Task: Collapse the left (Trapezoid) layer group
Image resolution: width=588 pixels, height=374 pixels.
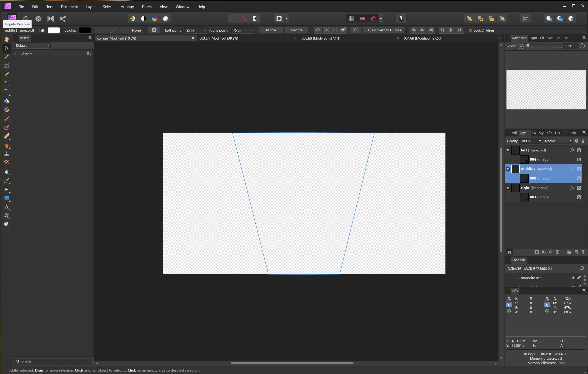Action: click(508, 150)
